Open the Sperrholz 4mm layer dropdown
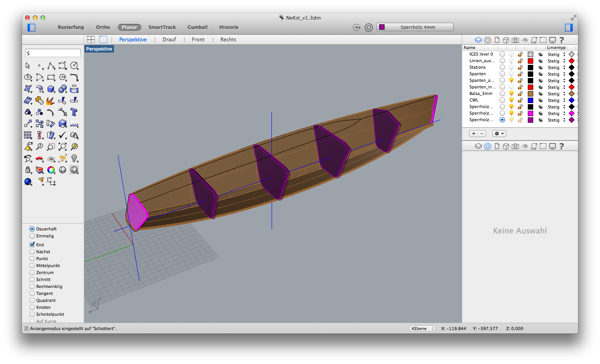The image size is (600, 364). (415, 27)
